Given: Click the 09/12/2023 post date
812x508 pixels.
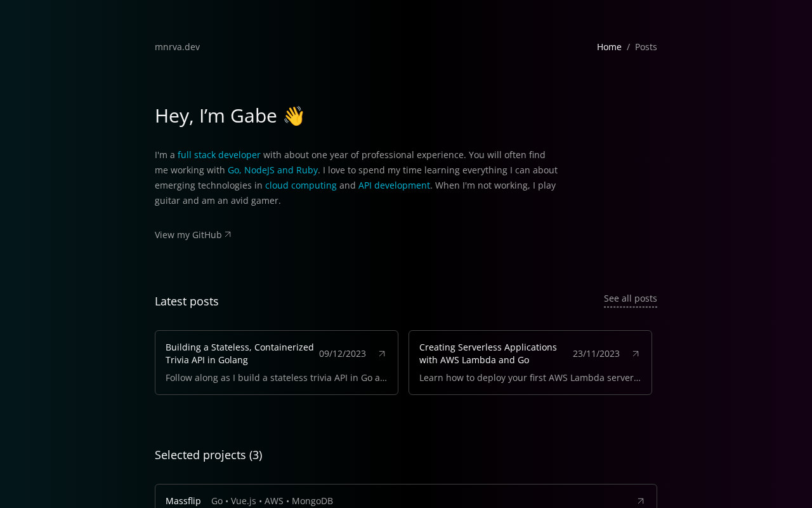Looking at the screenshot, I should pyautogui.click(x=343, y=354).
